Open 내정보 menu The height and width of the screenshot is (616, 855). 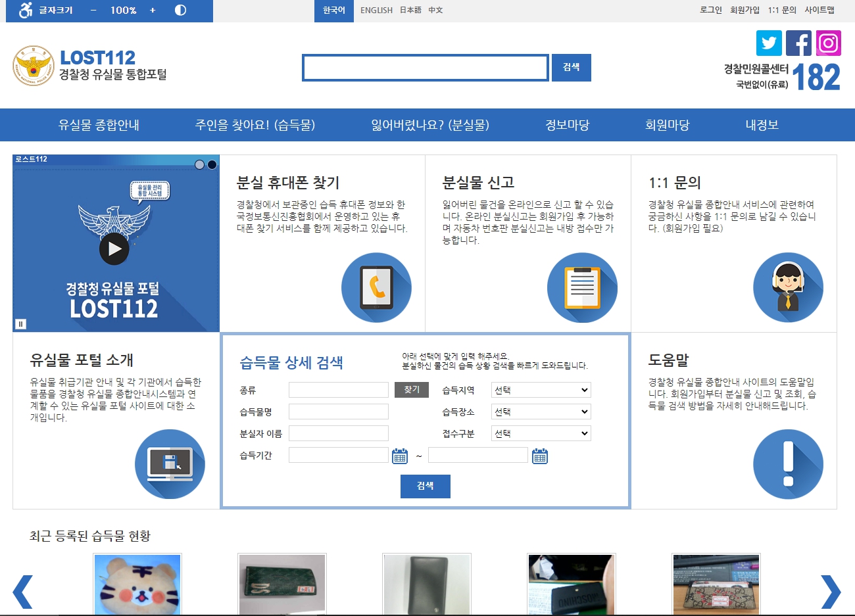pos(762,125)
